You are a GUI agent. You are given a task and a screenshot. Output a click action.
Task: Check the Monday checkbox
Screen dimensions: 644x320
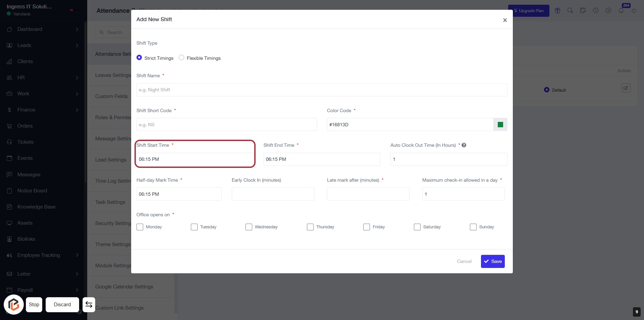coord(140,227)
